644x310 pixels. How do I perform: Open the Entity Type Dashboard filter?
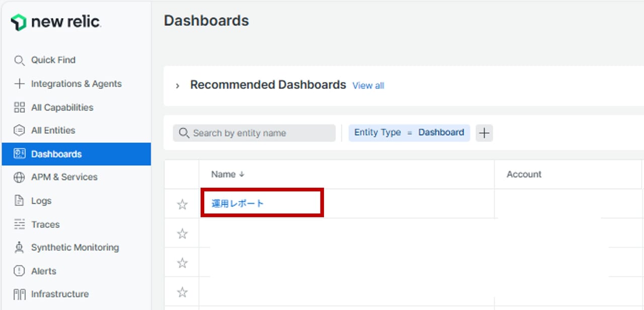409,133
